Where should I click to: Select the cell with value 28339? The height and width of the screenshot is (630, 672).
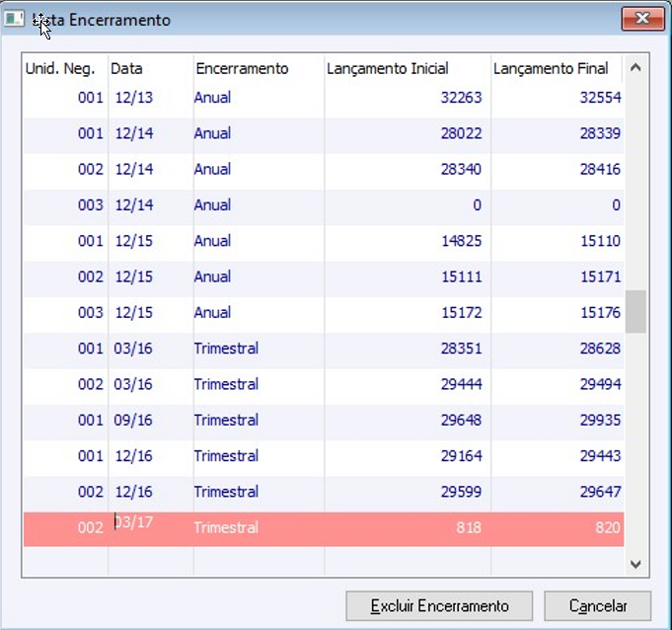[600, 133]
